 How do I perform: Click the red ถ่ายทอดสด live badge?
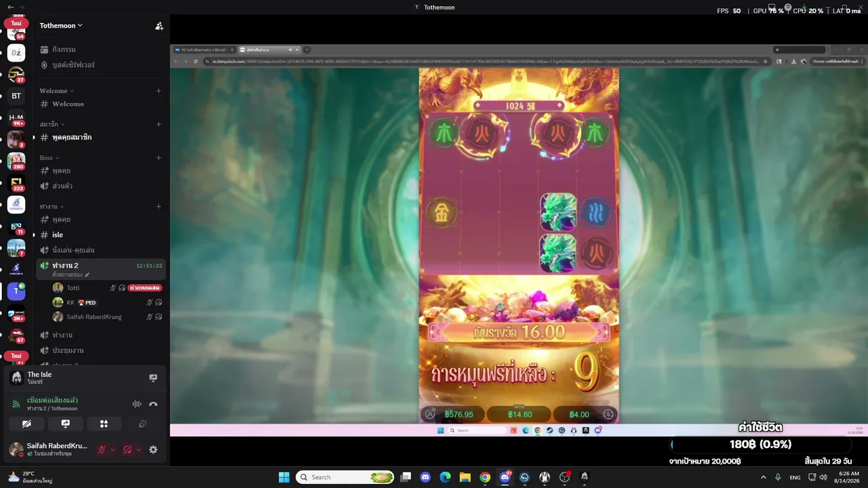[x=144, y=288]
